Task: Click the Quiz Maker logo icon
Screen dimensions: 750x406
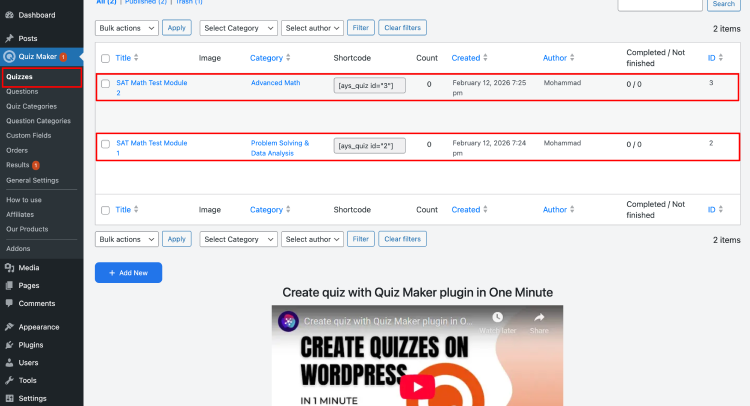Action: point(9,56)
